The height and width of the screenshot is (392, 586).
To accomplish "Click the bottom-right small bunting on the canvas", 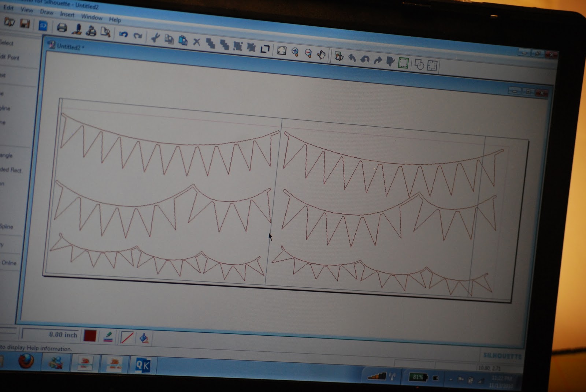I will [382, 272].
